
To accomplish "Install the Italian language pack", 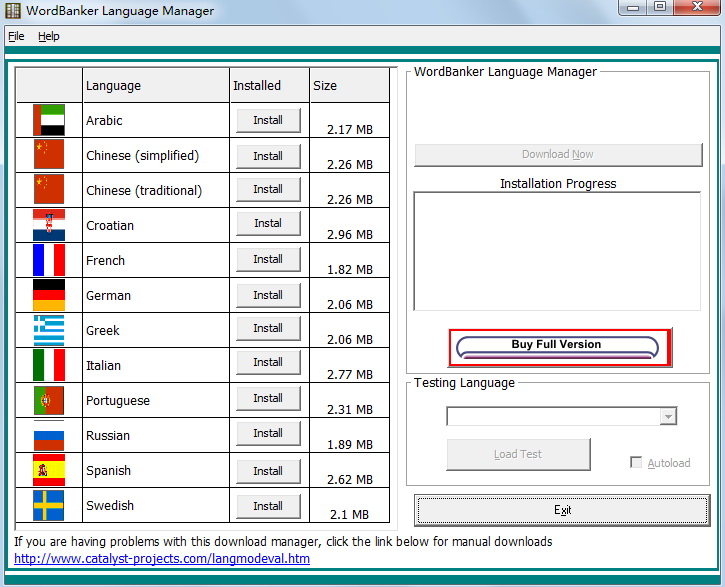I will point(268,362).
